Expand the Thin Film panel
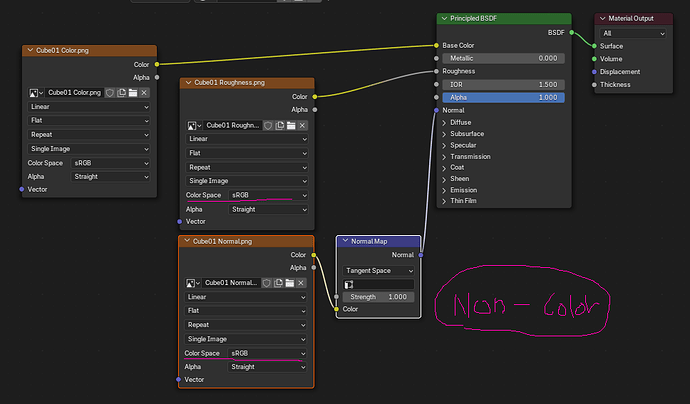Image resolution: width=690 pixels, height=404 pixels. pos(444,201)
